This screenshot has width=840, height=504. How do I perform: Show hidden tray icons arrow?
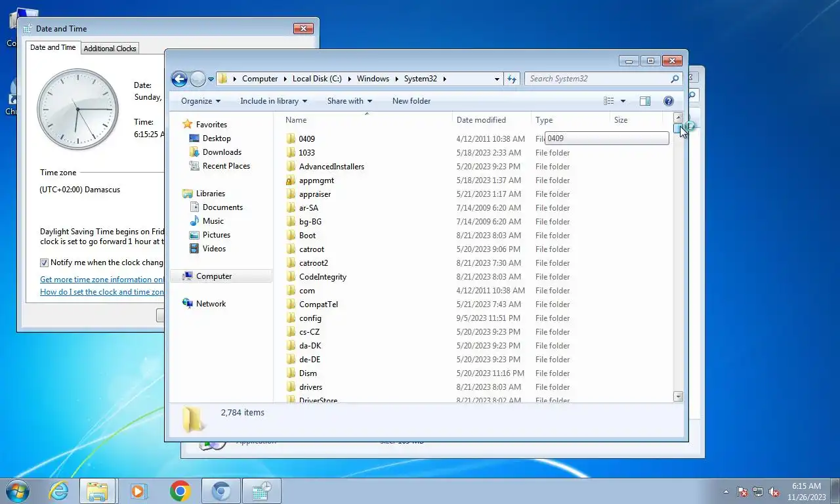pyautogui.click(x=726, y=492)
